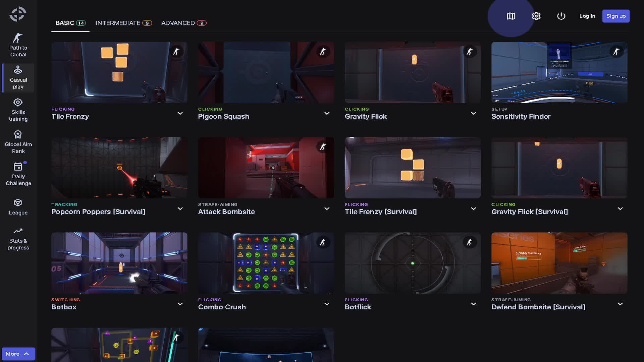Click the Sign up button
The image size is (644, 362).
(x=616, y=16)
